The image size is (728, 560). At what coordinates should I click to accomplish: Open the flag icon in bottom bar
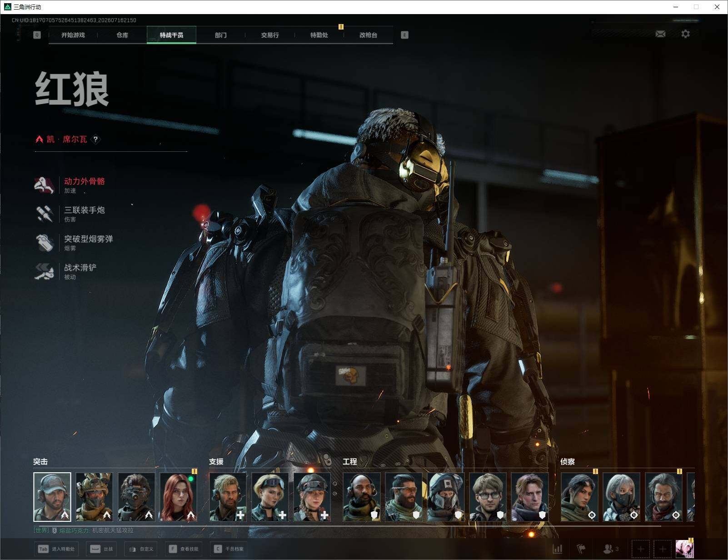pos(581,549)
